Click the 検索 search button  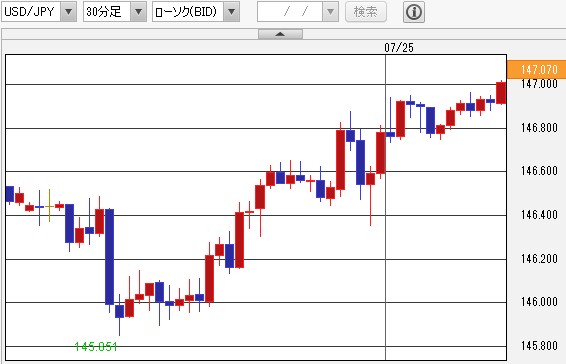366,12
